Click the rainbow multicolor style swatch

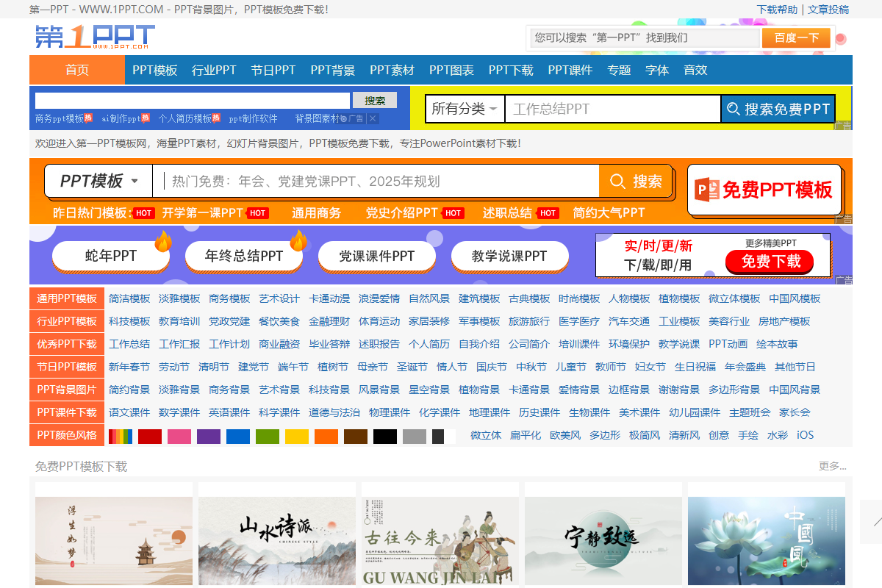click(120, 436)
